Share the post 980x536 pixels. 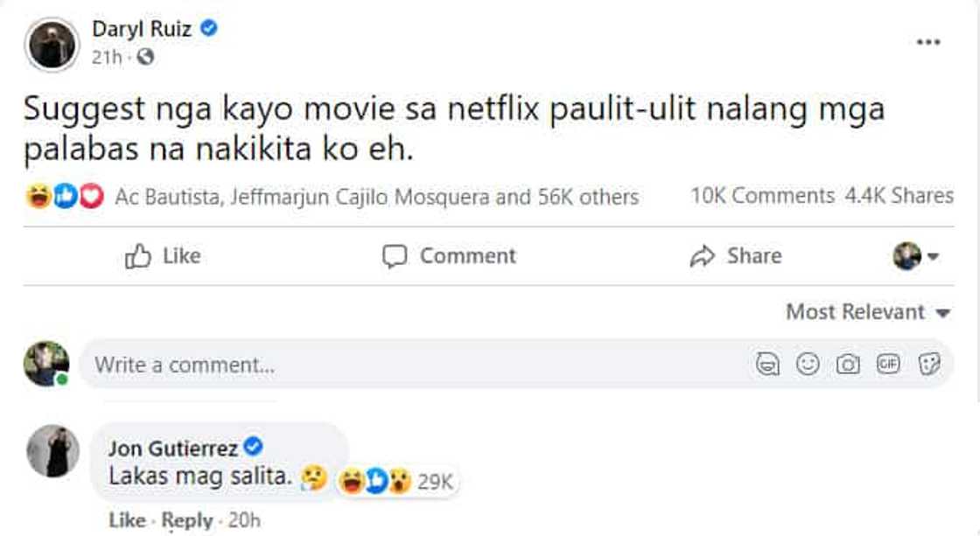(735, 256)
